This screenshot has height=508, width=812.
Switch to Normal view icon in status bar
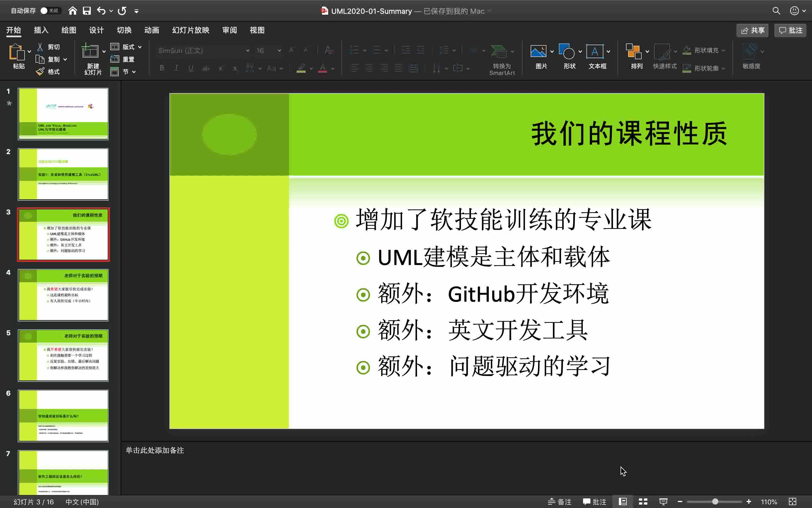pyautogui.click(x=623, y=502)
